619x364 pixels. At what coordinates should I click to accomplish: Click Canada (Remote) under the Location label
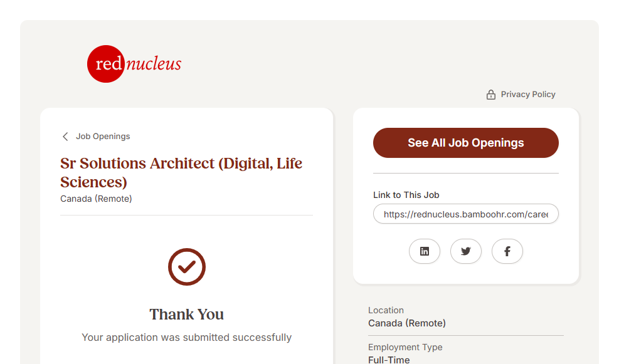click(407, 323)
